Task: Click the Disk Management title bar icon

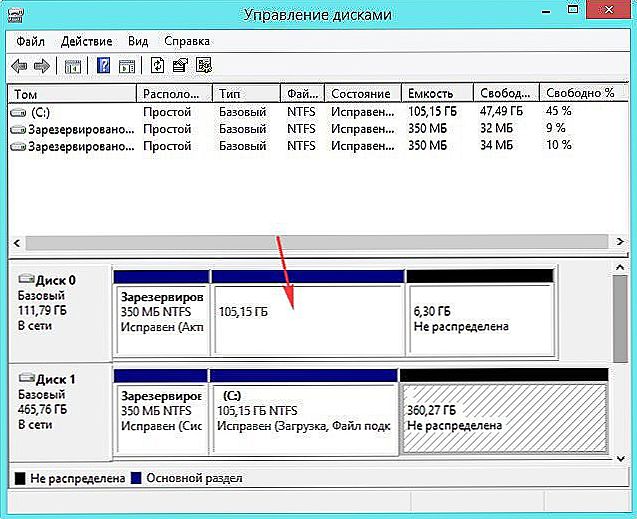Action: point(16,15)
